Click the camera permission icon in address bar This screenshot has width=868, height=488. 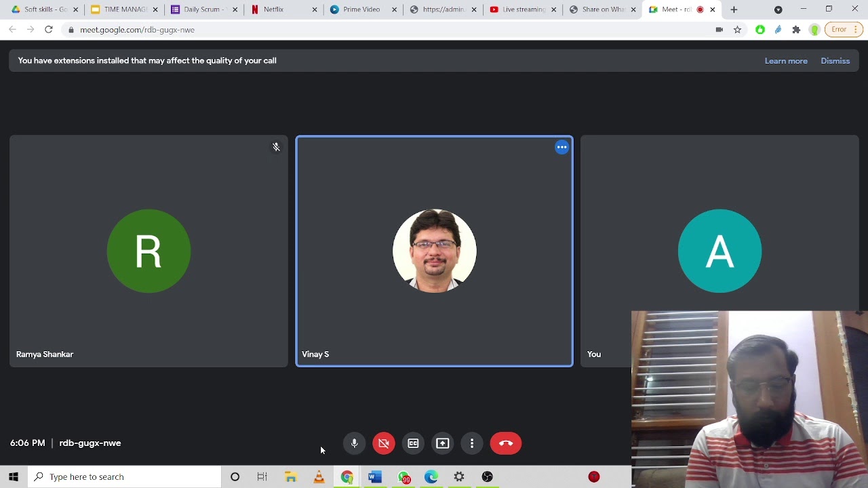tap(719, 30)
